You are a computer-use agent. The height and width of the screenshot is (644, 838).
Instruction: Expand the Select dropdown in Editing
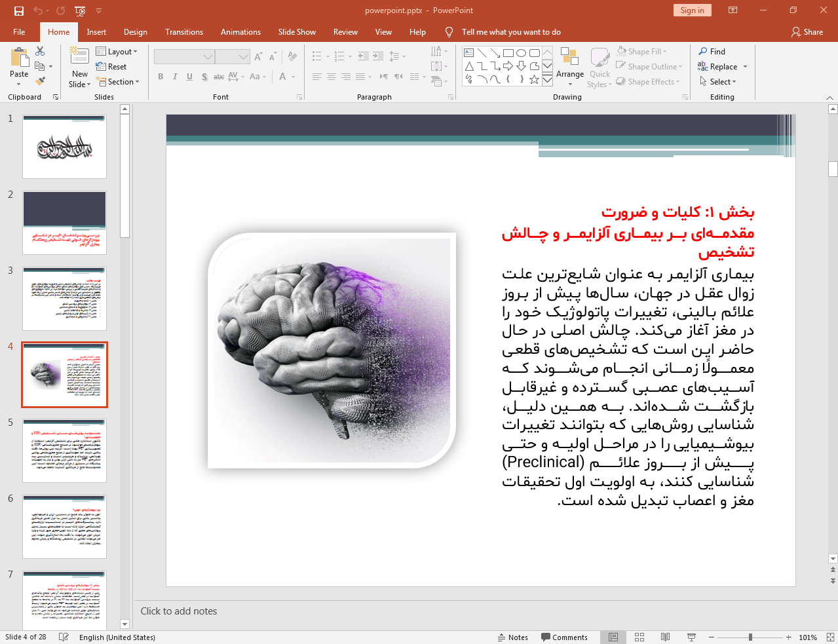point(718,82)
